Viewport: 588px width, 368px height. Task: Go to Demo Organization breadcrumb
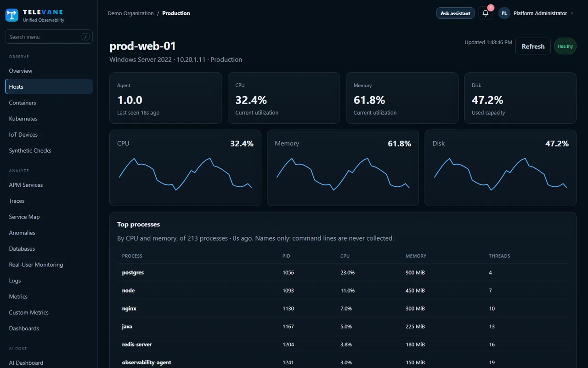coord(131,13)
